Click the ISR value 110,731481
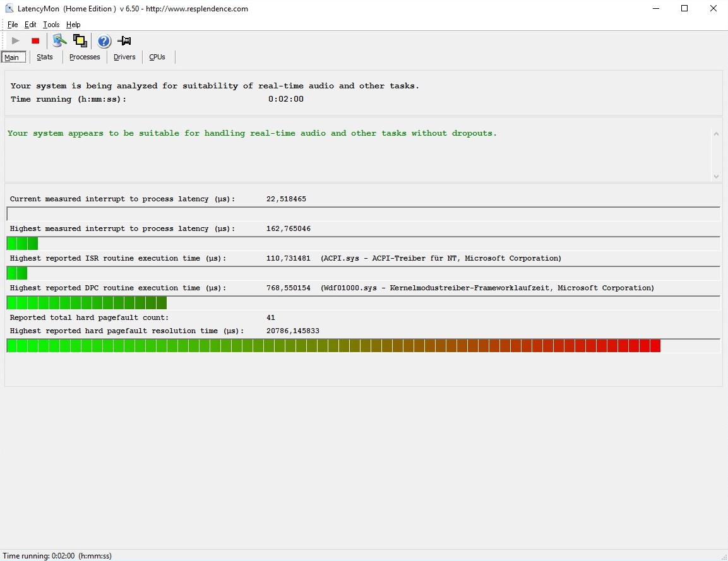Image resolution: width=728 pixels, height=561 pixels. point(289,259)
